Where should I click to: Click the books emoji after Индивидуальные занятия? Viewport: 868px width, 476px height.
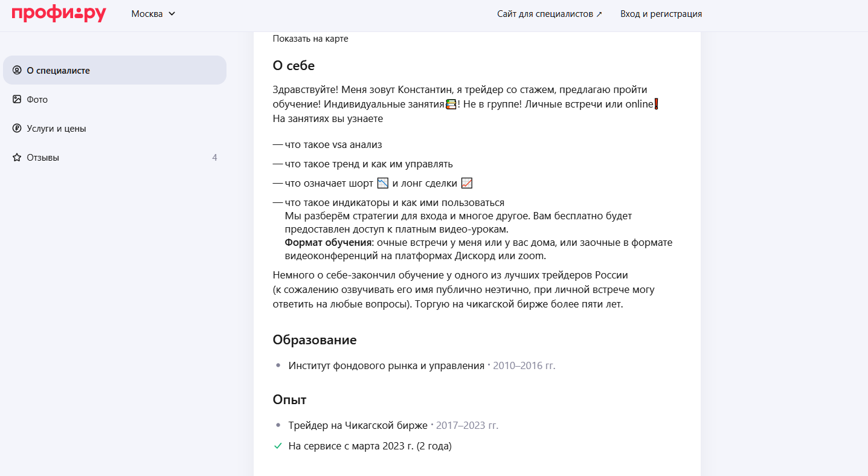451,105
